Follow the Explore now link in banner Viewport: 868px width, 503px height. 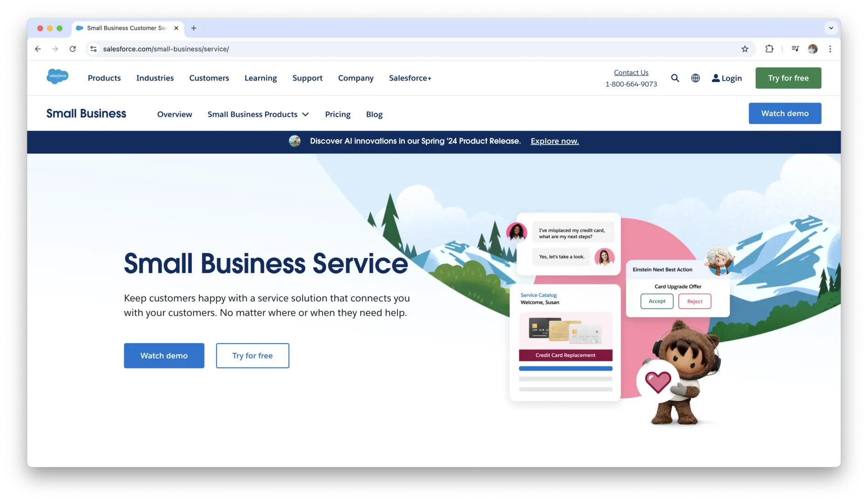tap(555, 141)
